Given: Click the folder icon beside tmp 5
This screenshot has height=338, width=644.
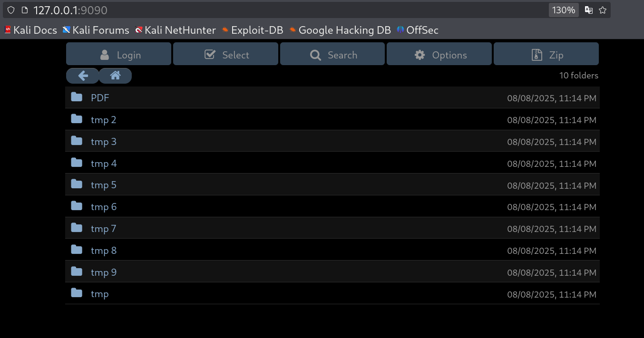Looking at the screenshot, I should (x=77, y=184).
